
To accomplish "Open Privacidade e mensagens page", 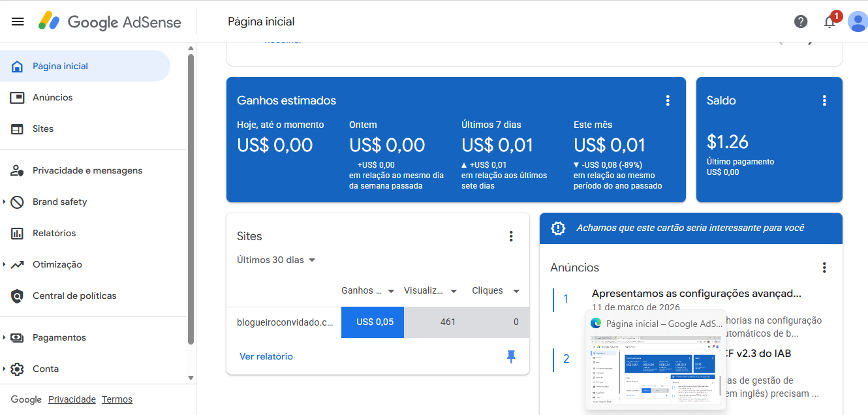I will [87, 170].
